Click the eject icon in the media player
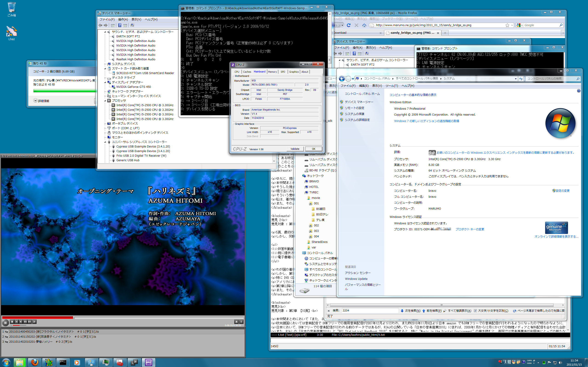The image size is (588, 367). point(236,322)
